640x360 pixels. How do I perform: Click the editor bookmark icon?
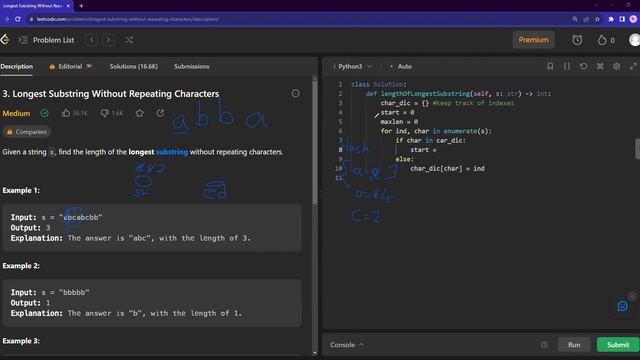pos(550,66)
